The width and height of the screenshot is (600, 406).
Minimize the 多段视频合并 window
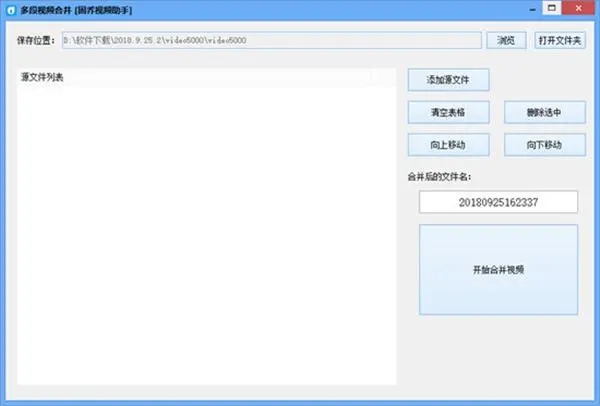pos(532,9)
